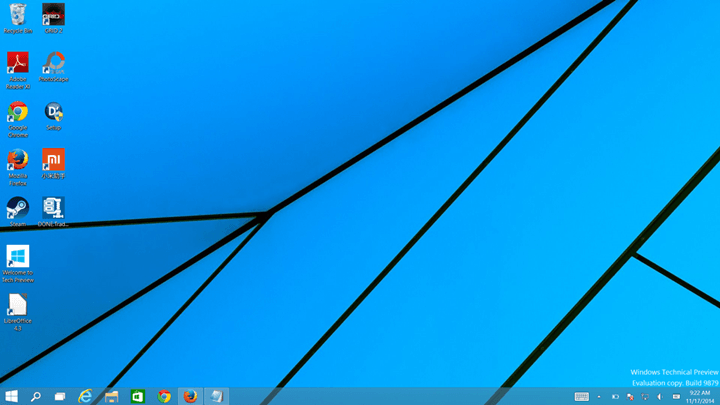Select the Adobe Reader XI shortcut
720x405 pixels.
point(18,70)
